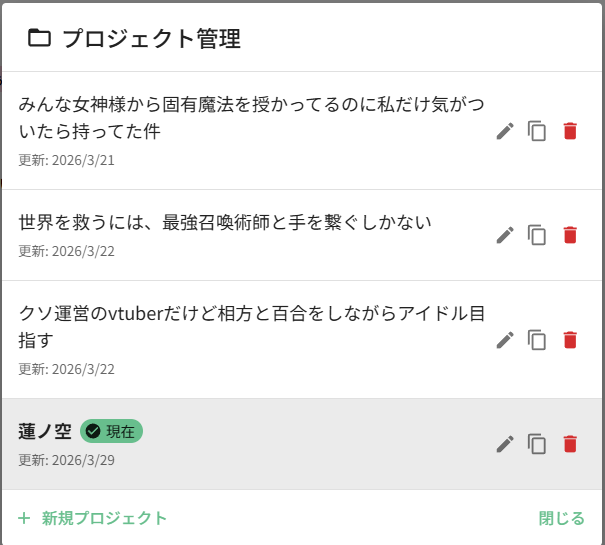Delete the 蓮ノ空 project
Image resolution: width=605 pixels, height=545 pixels.
(570, 444)
